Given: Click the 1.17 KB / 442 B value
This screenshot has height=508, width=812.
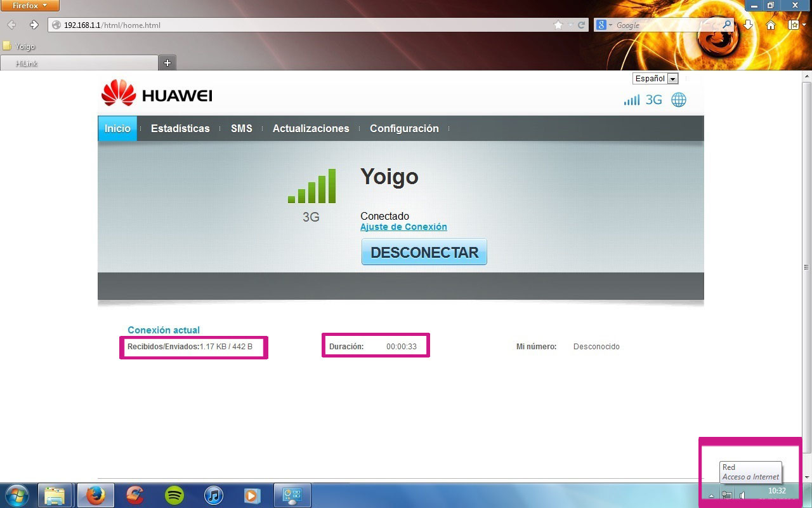Looking at the screenshot, I should (226, 347).
